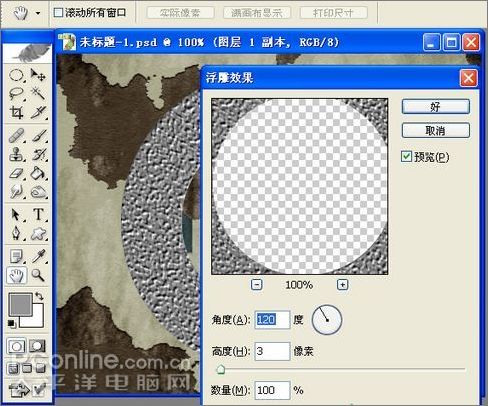
Task: Click the height input field
Action: [x=272, y=351]
